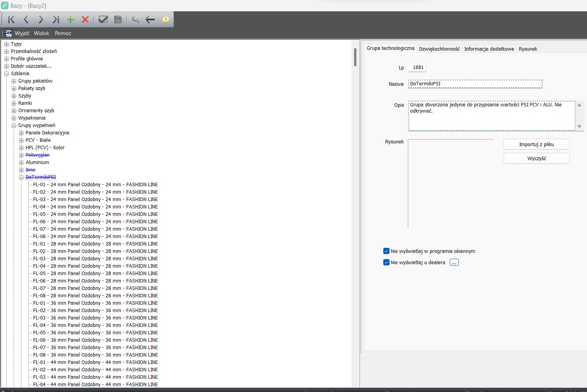Click the Lp number field

click(417, 67)
